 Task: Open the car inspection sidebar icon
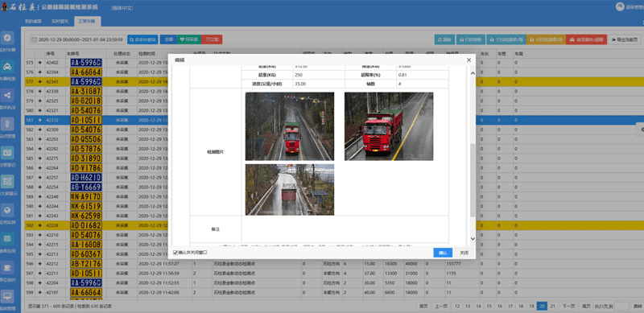(x=7, y=67)
